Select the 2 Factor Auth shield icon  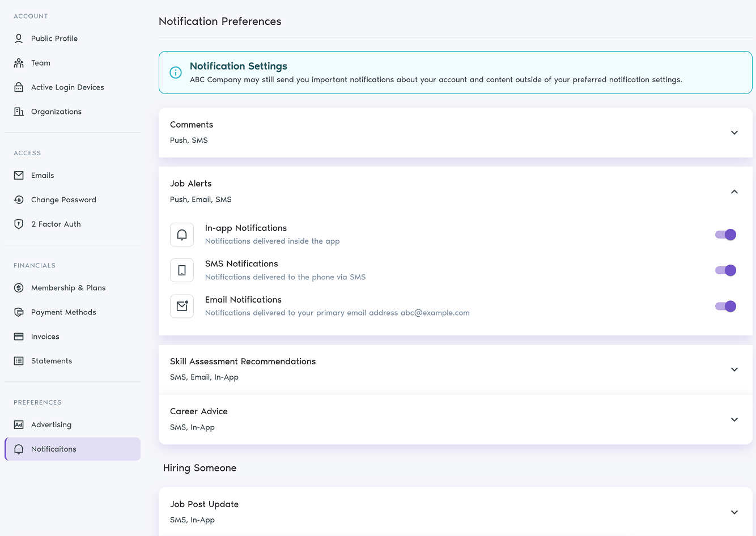[19, 224]
